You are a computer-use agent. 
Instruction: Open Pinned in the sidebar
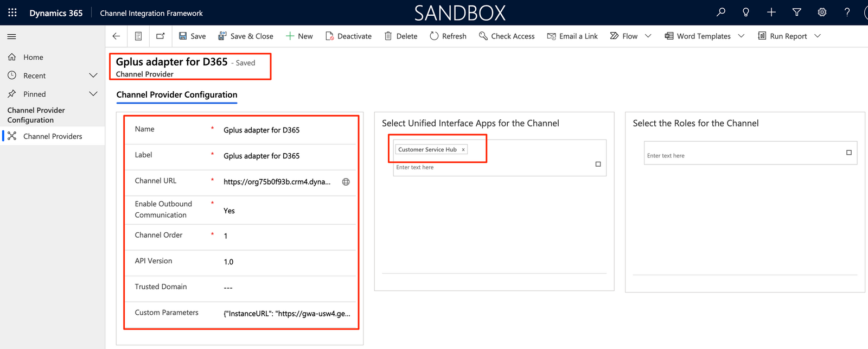coord(34,94)
